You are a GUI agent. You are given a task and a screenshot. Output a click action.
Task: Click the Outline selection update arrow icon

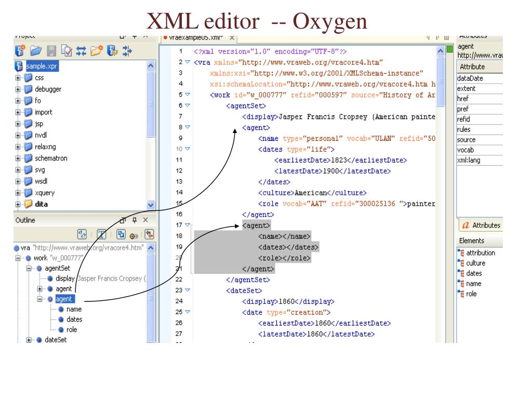tap(149, 234)
